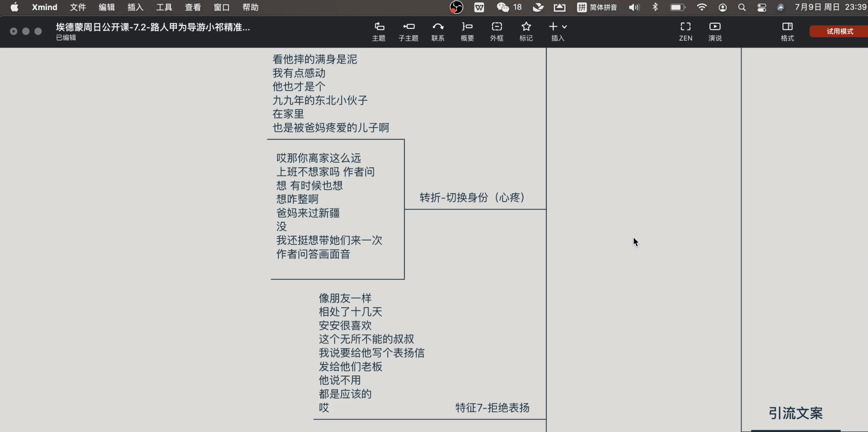Open the 编辑 menu

pos(107,7)
